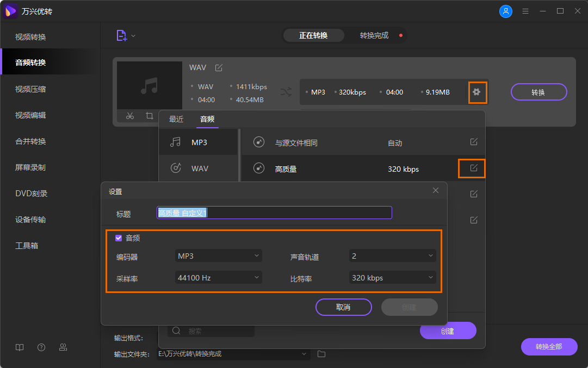Open the 比特率 320 kbps dropdown
The width and height of the screenshot is (588, 368).
pos(392,277)
